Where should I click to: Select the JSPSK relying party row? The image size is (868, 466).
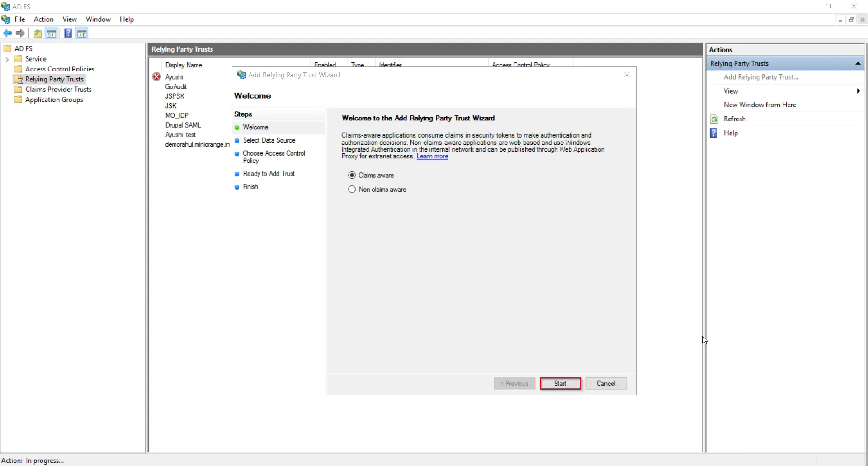pyautogui.click(x=175, y=96)
